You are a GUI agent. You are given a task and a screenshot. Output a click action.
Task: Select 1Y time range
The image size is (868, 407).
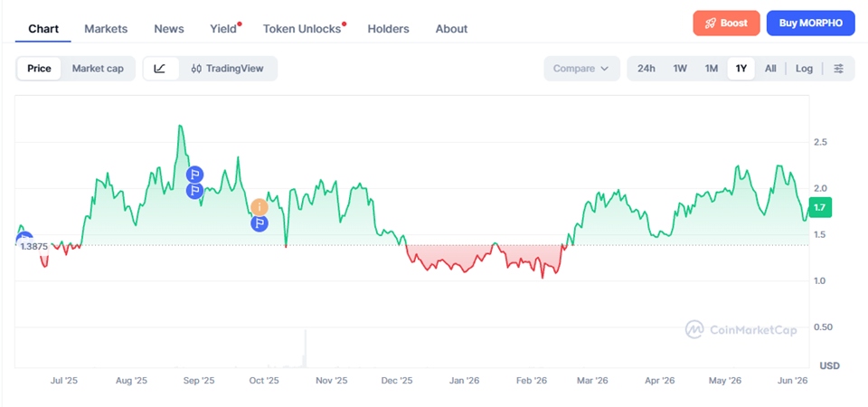[x=741, y=69]
